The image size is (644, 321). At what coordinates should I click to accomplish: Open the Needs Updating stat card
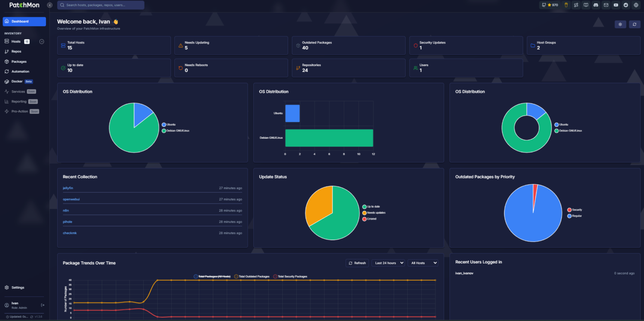click(231, 46)
